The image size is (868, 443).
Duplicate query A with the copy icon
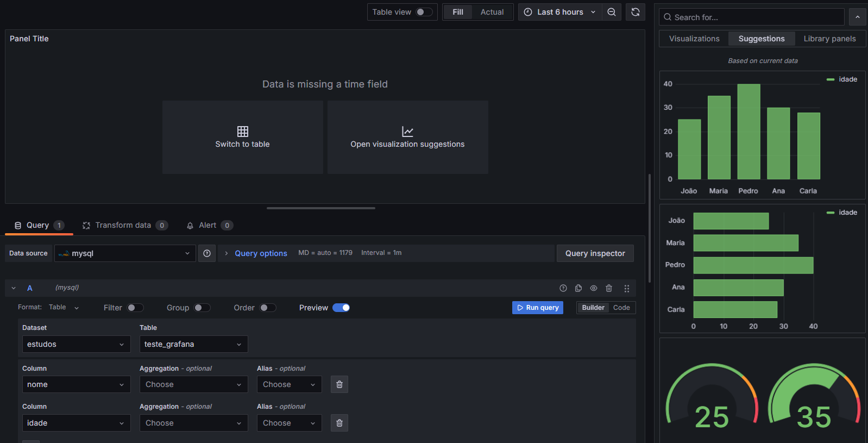[x=578, y=288]
